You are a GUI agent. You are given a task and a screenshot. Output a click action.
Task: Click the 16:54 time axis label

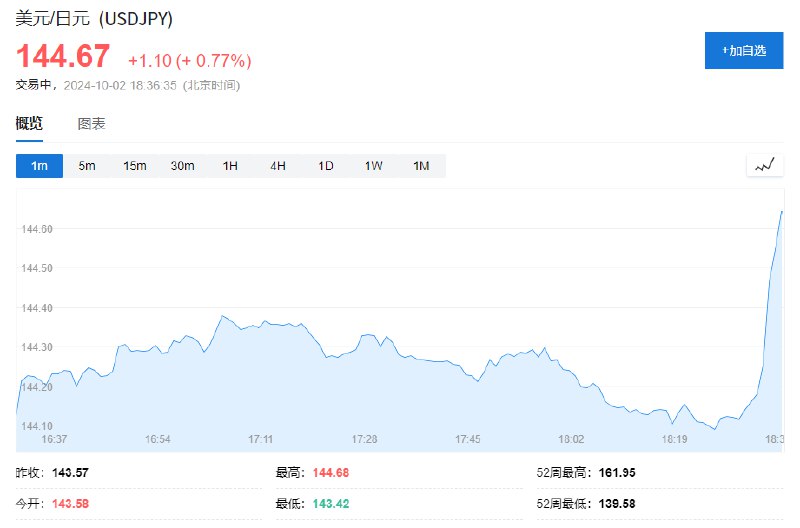158,439
